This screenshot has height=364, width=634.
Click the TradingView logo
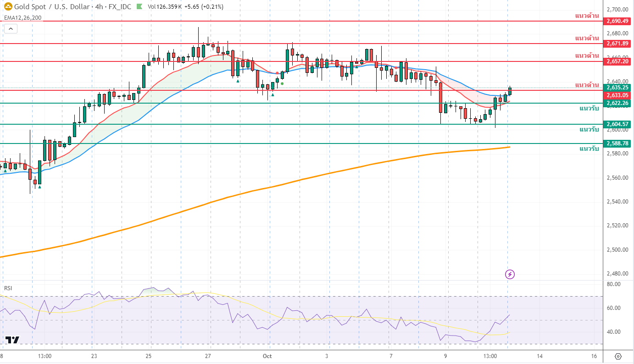click(x=12, y=340)
